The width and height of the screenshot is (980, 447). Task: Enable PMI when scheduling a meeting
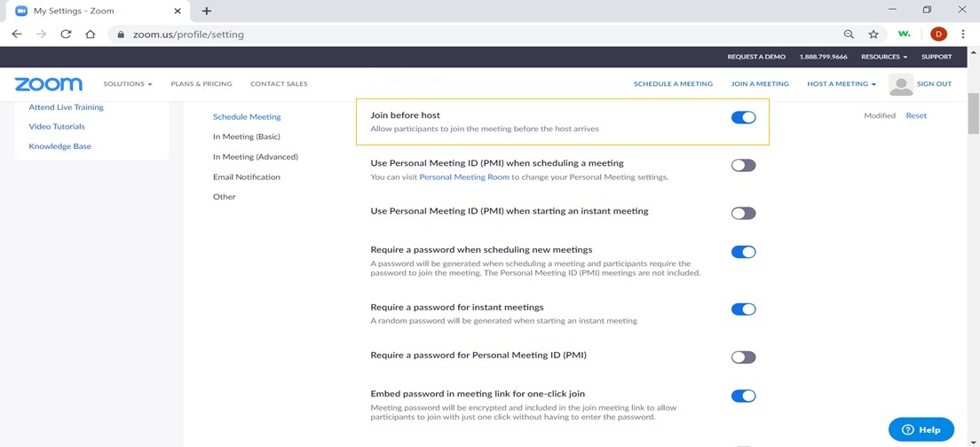tap(743, 165)
